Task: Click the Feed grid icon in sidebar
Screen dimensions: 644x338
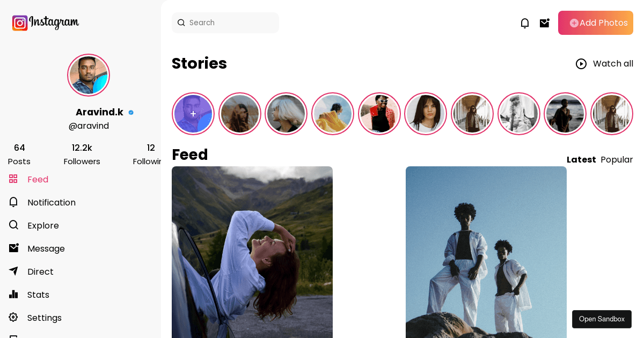Action: 13,179
